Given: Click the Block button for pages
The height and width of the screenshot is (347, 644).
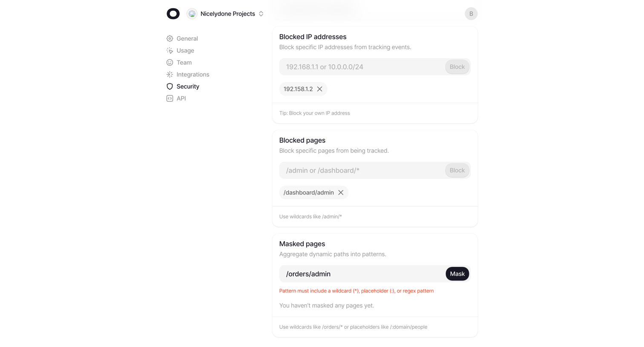Looking at the screenshot, I should 457,171.
